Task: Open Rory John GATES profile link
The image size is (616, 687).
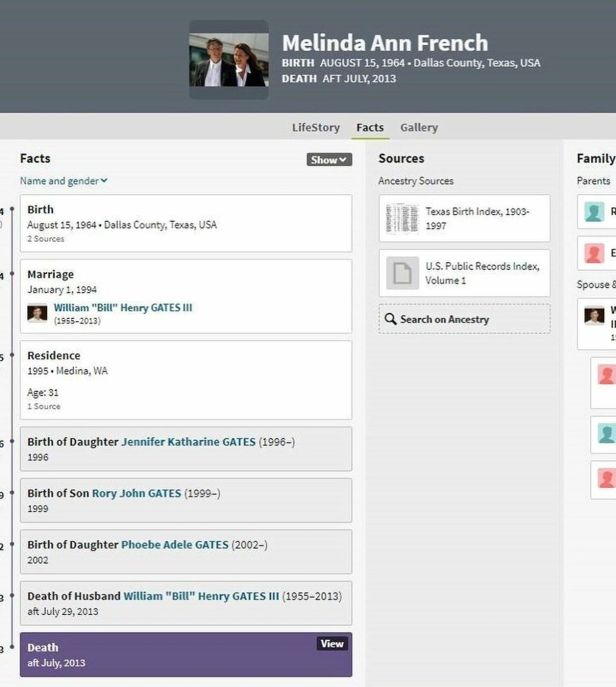Action: click(136, 493)
